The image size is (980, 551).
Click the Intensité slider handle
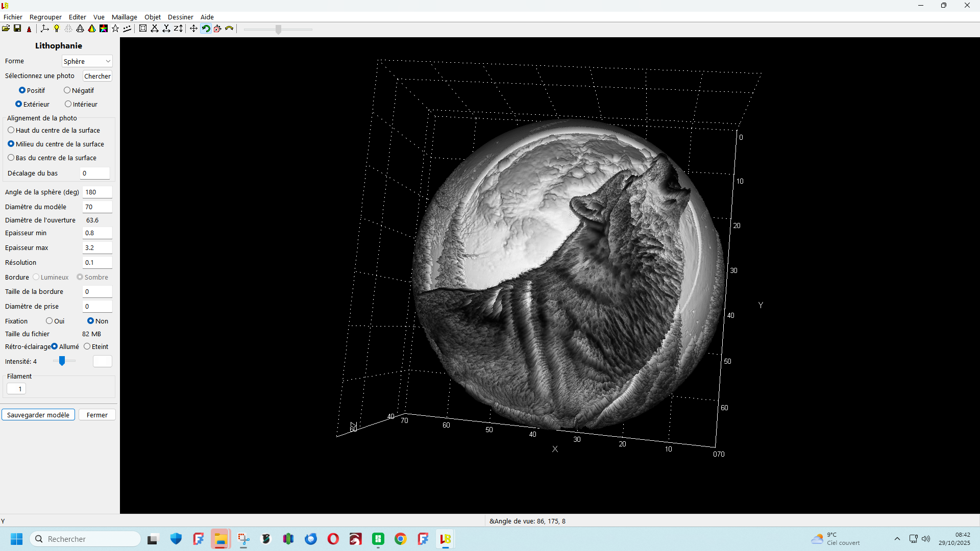click(x=62, y=361)
